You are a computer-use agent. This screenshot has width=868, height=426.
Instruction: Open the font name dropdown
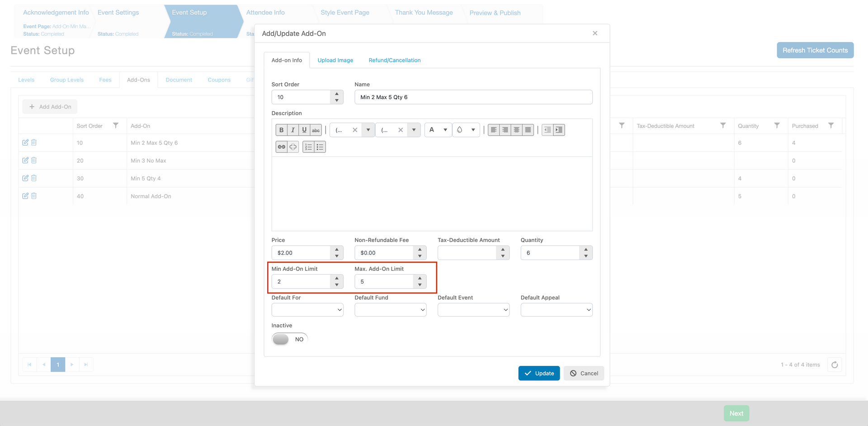tap(368, 130)
